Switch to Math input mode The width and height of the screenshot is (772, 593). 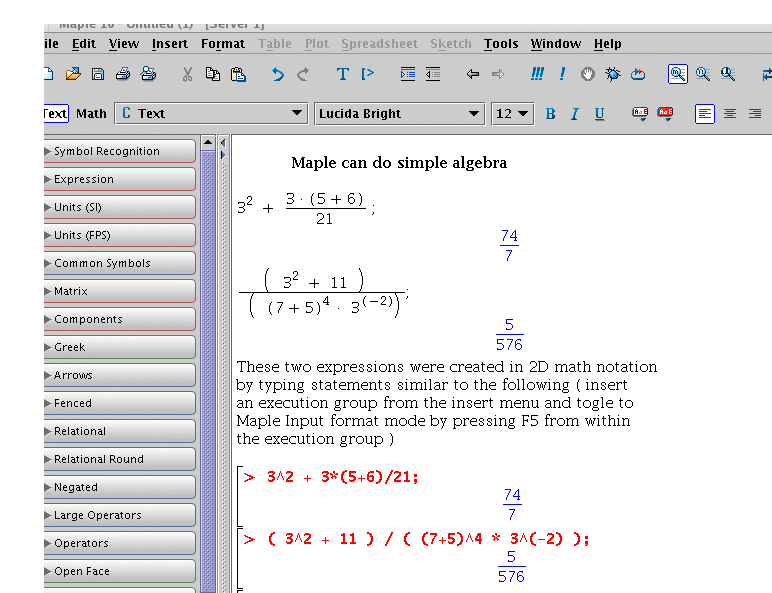[91, 114]
